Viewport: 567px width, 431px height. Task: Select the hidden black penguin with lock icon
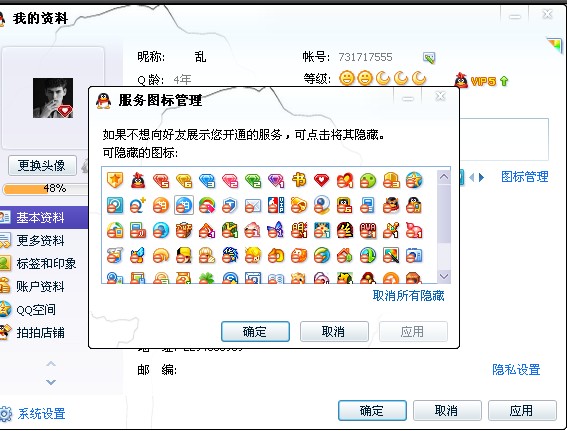[414, 205]
